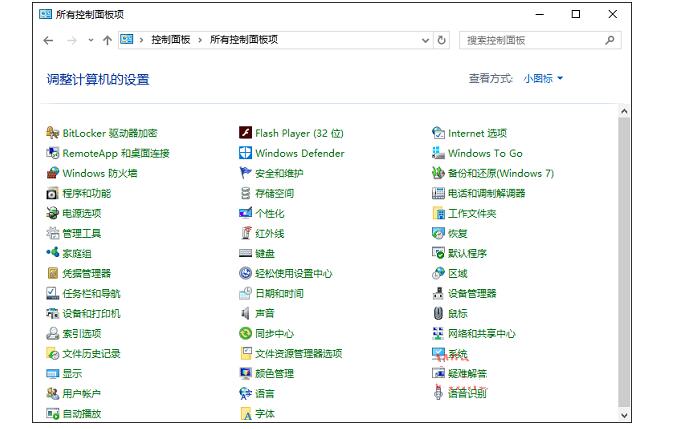The width and height of the screenshot is (676, 429).
Task: Click the 设备和打印机 icon
Action: [x=53, y=313]
